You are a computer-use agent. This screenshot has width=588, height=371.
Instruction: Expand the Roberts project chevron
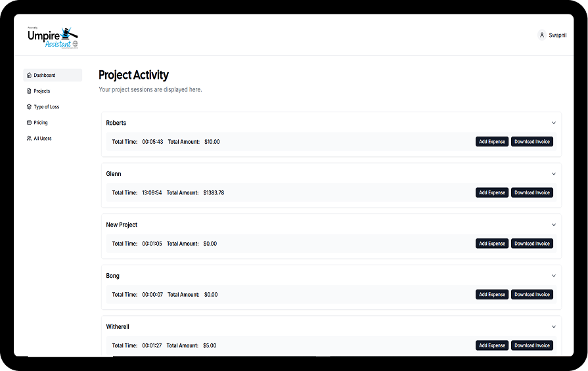554,123
